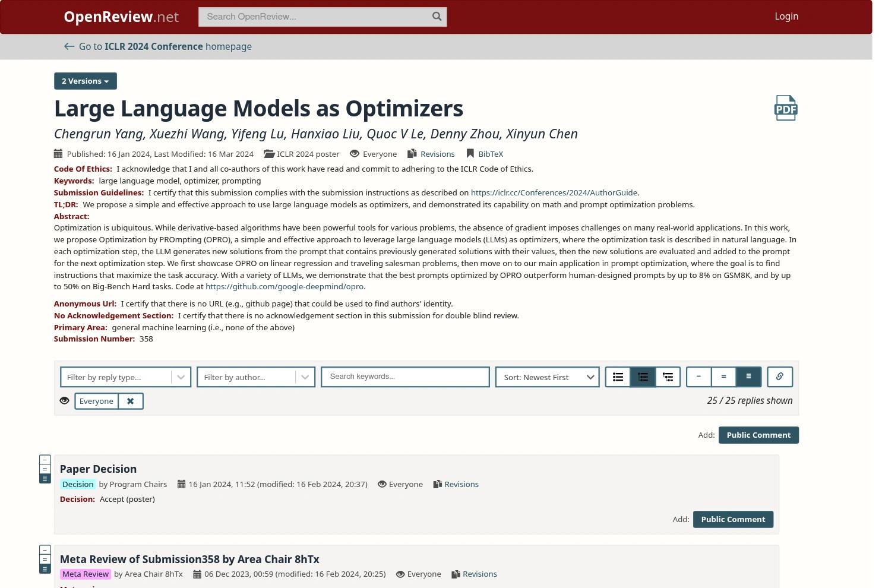Remove the Everyone reader filter
The height and width of the screenshot is (588, 882).
[131, 401]
